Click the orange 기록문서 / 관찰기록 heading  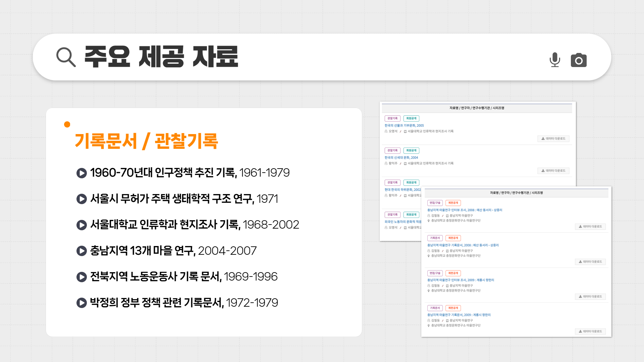[x=146, y=141]
